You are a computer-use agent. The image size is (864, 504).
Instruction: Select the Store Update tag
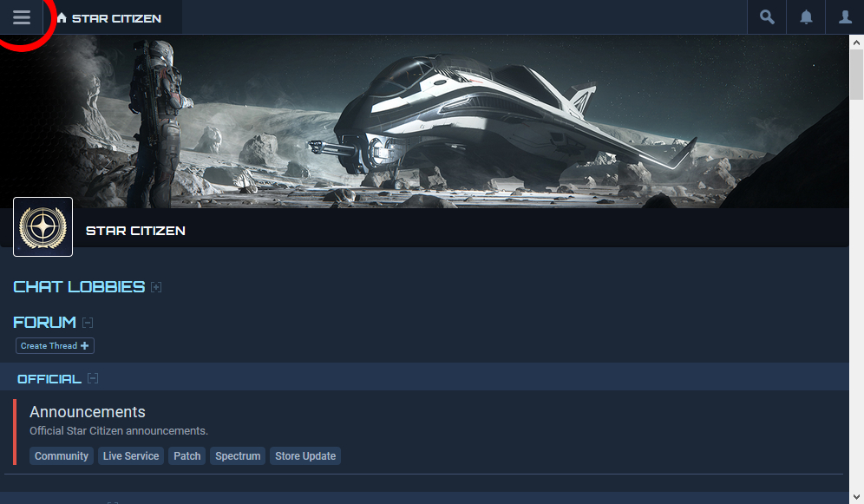tap(305, 456)
